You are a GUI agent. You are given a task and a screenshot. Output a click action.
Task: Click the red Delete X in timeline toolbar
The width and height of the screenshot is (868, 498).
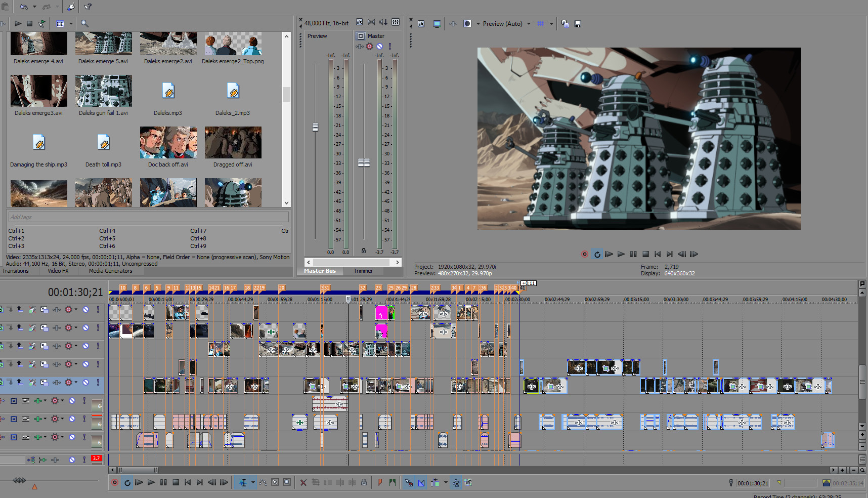point(303,483)
